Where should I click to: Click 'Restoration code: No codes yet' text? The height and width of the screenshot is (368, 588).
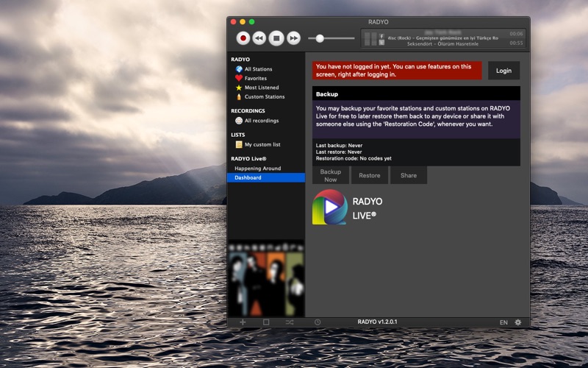pyautogui.click(x=354, y=158)
